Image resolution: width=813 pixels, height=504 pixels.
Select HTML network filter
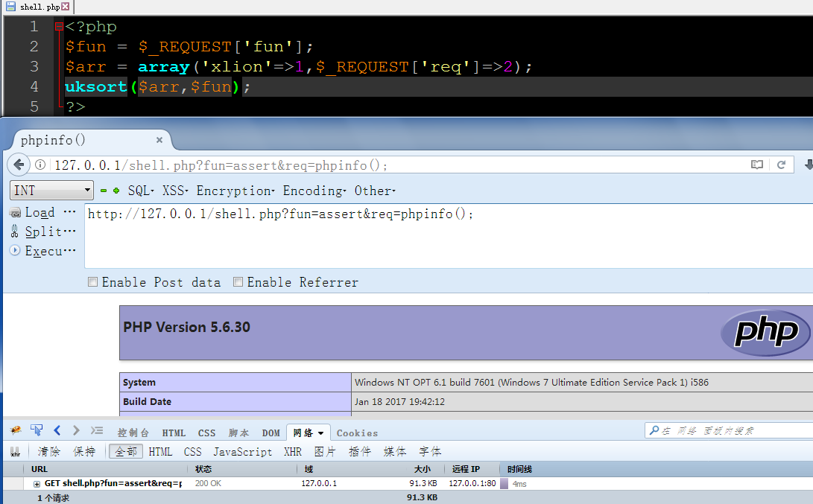(x=160, y=452)
